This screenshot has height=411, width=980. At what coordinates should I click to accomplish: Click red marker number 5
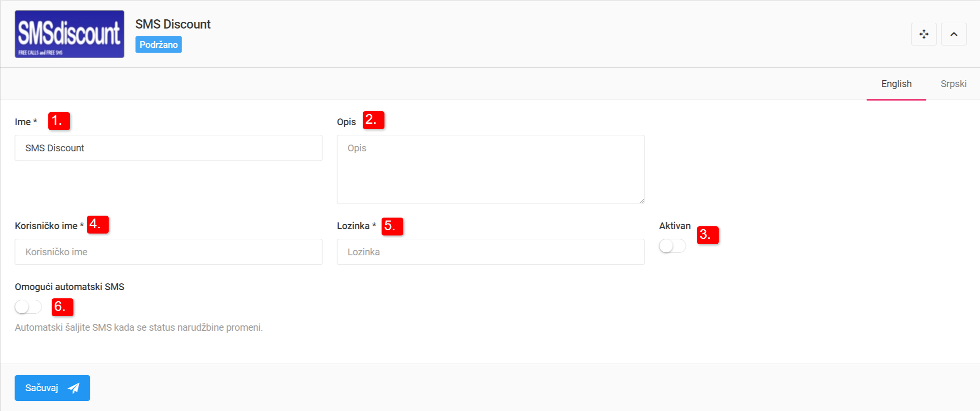[x=392, y=226]
